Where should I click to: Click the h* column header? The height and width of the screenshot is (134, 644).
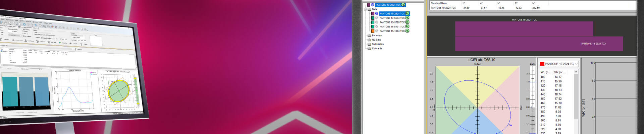tap(534, 3)
